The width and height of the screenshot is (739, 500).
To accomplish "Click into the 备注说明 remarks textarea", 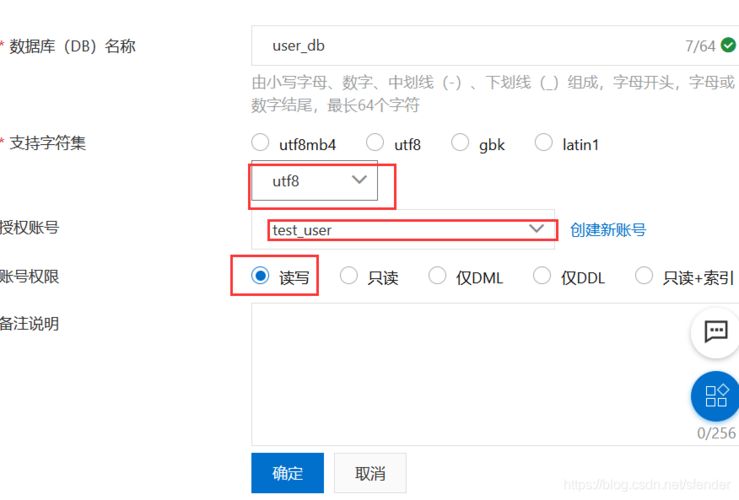I will pyautogui.click(x=495, y=374).
